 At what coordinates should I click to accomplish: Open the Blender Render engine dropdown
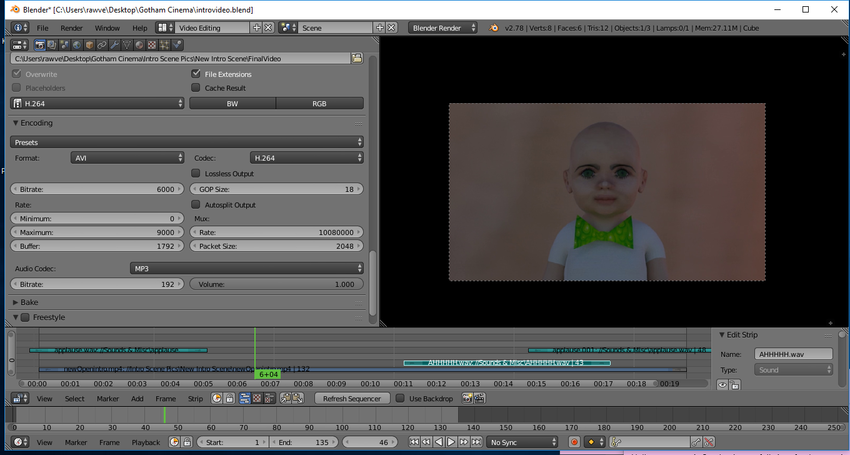point(443,28)
